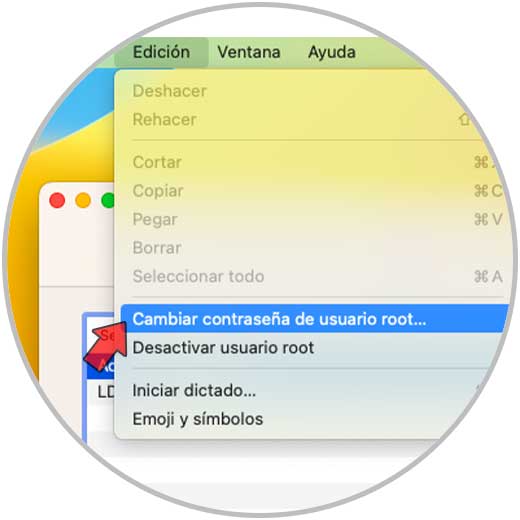Select the list row starting with LD
This screenshot has height=520, width=520.
tap(101, 392)
